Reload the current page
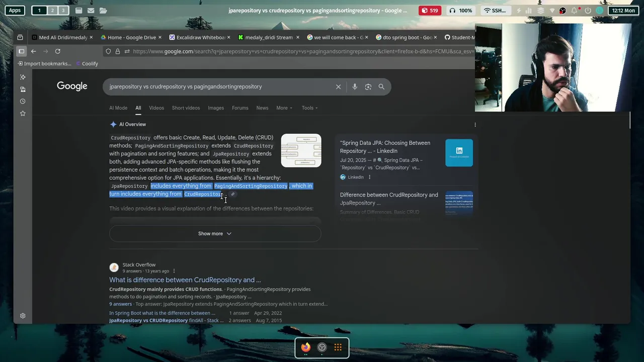 coord(57,51)
